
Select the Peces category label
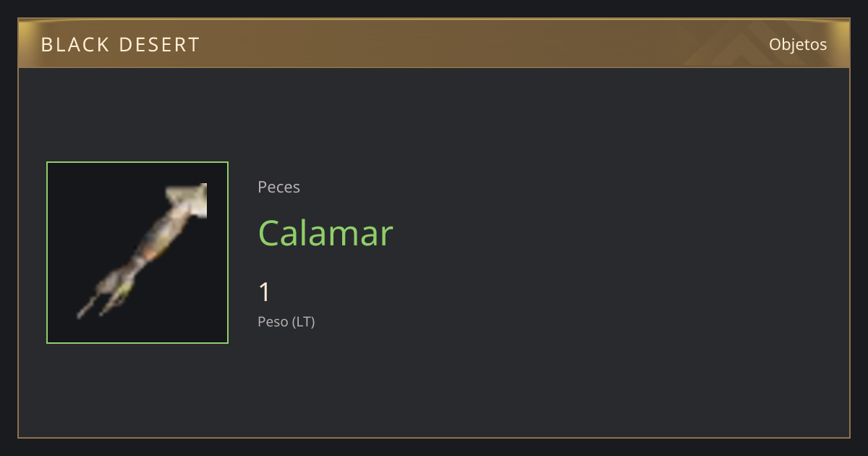[278, 187]
